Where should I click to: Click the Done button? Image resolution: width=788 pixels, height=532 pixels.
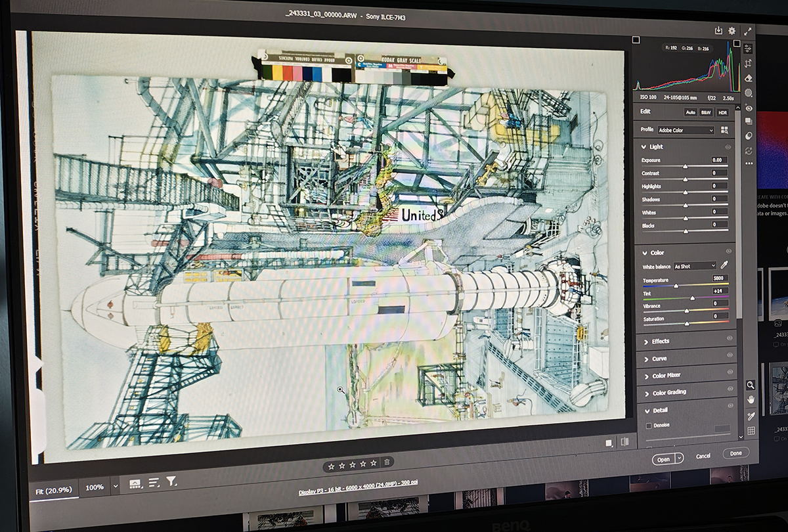[x=735, y=453]
